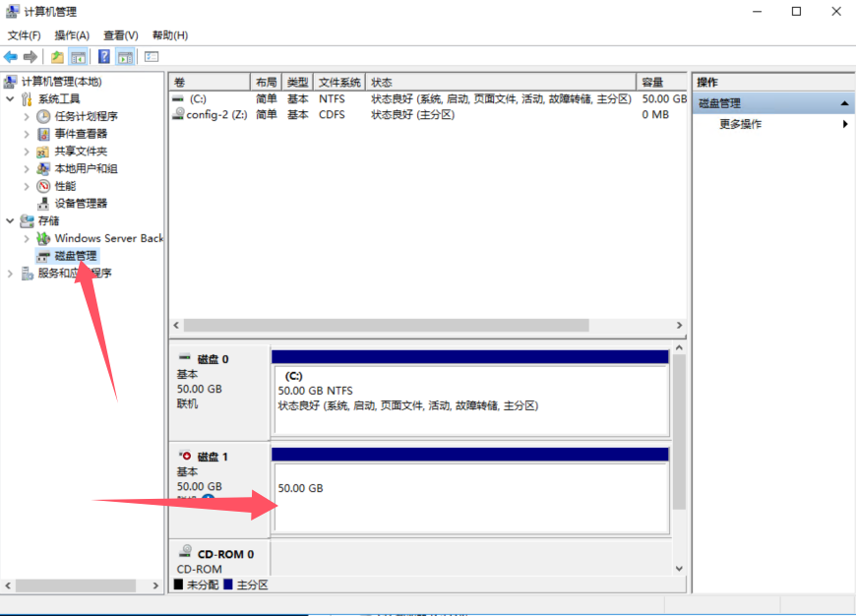Select the 共享文件夹 icon in sidebar
Viewport: 856px width, 616px height.
coord(42,151)
